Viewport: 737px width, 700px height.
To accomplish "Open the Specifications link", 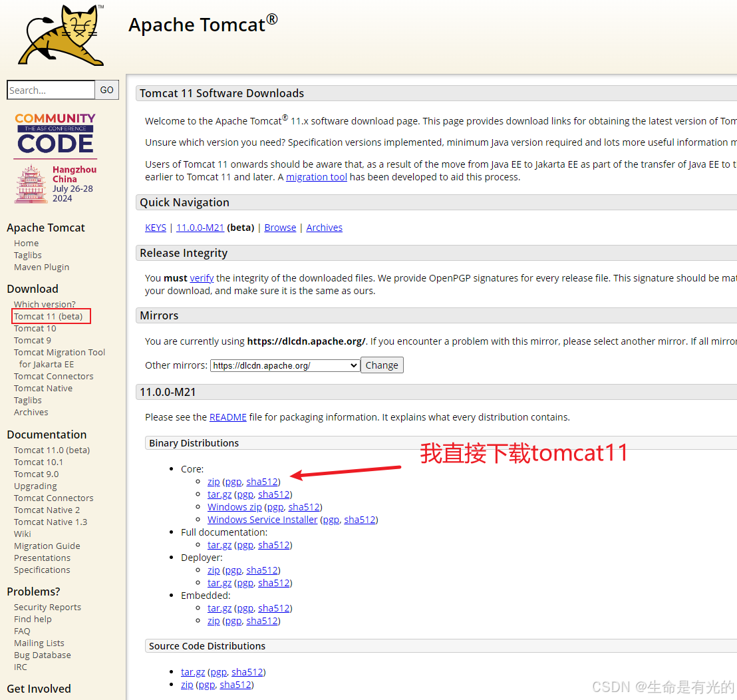I will point(42,570).
